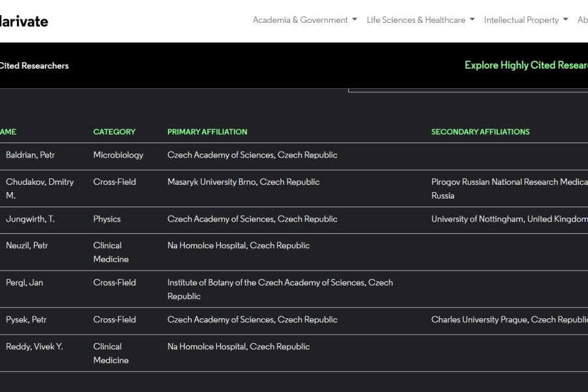
Task: Click the Clarivate logo
Action: click(x=24, y=21)
